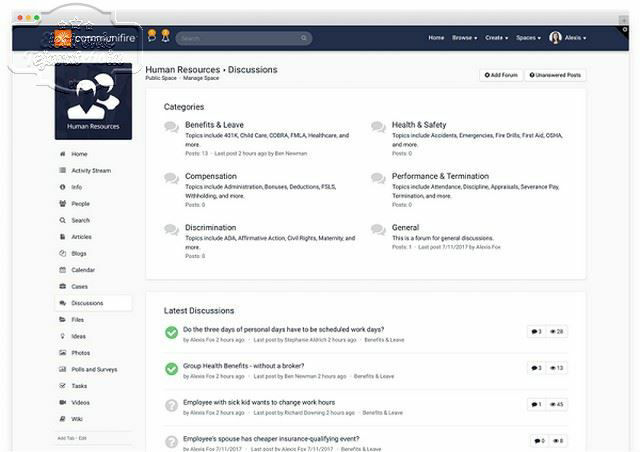
Task: Click the Add Tab link
Action: [66, 438]
